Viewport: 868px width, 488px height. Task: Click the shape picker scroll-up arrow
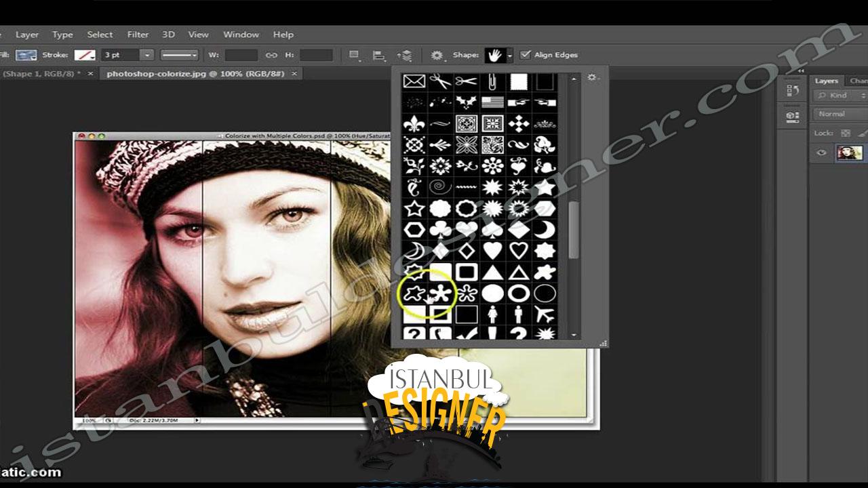coord(574,79)
